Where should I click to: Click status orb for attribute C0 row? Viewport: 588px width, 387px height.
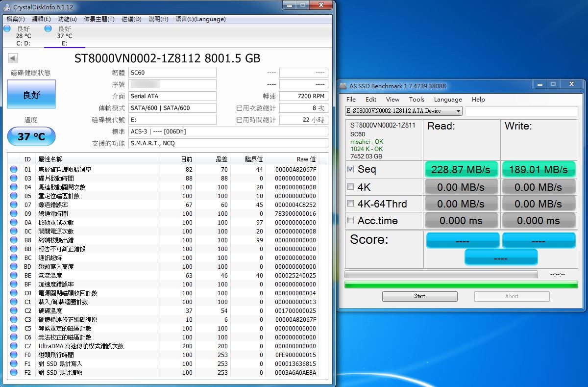click(14, 293)
